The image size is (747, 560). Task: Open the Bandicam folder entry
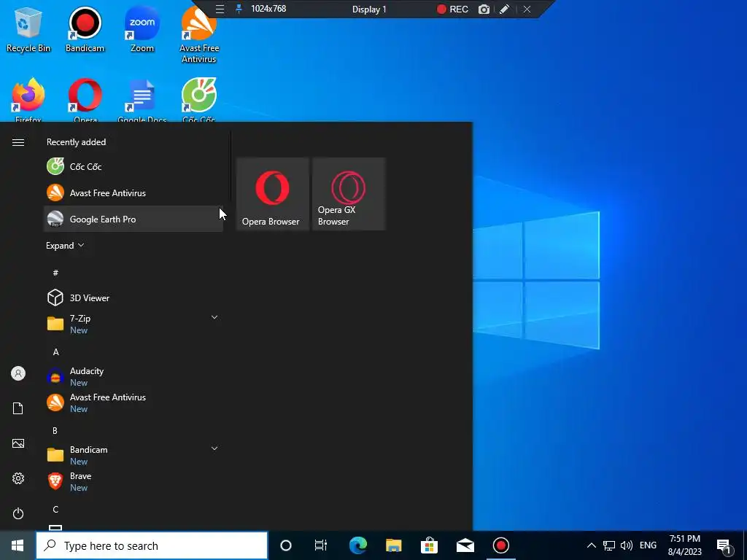pos(133,455)
